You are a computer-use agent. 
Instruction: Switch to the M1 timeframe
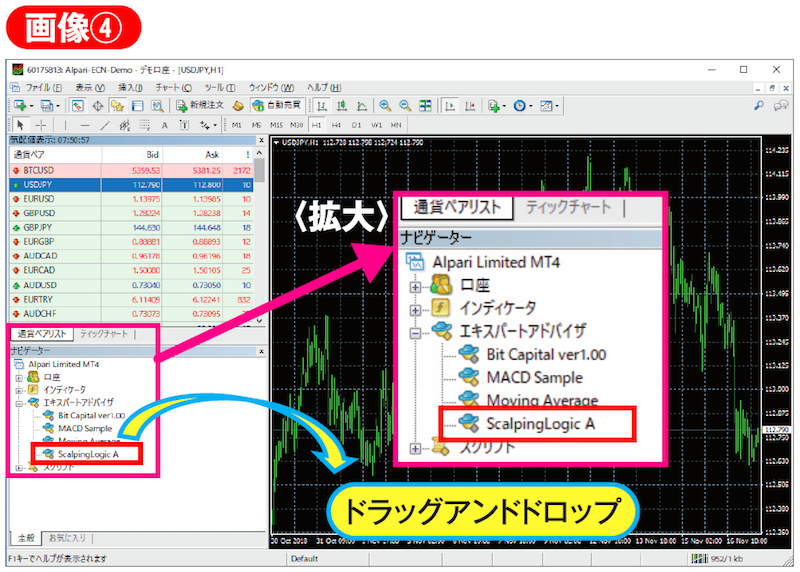pyautogui.click(x=236, y=125)
